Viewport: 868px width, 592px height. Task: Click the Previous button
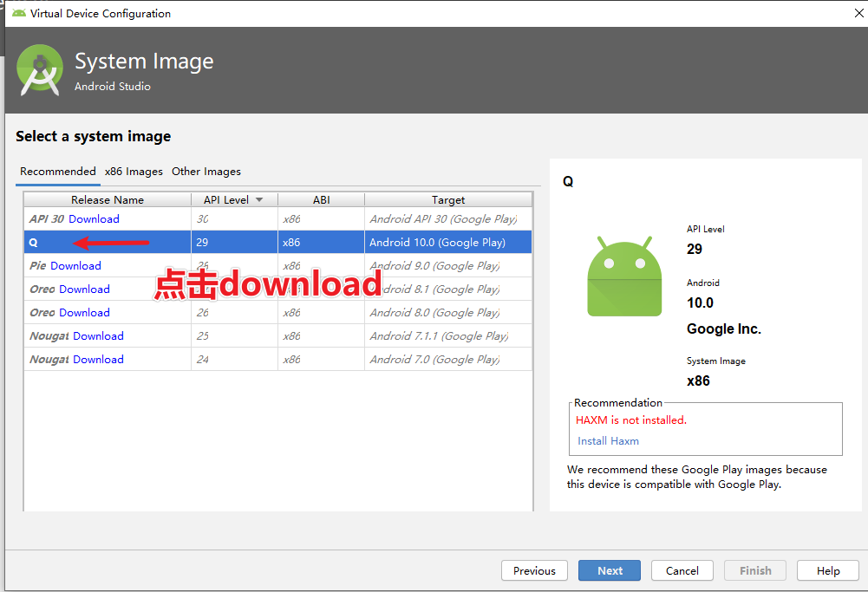534,570
